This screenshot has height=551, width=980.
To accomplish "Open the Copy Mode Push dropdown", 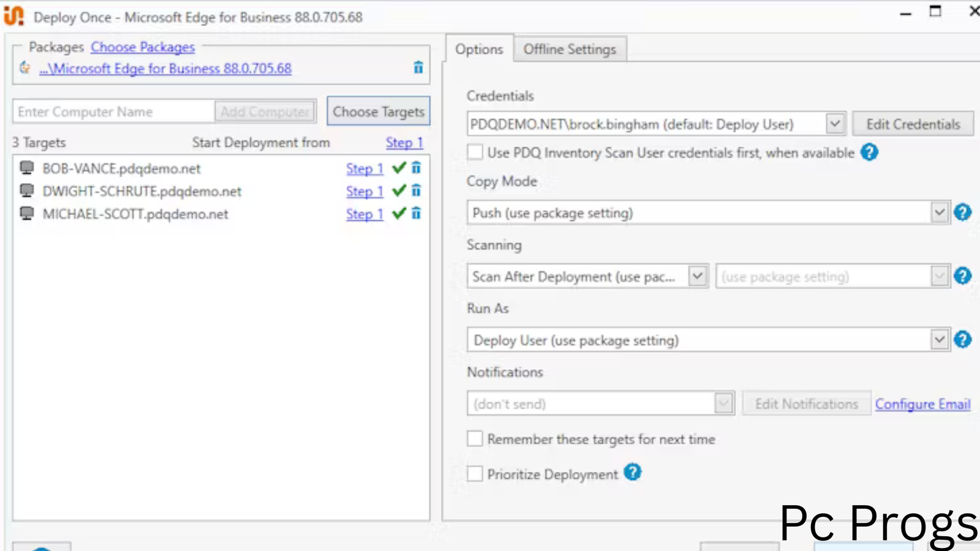I will (940, 212).
